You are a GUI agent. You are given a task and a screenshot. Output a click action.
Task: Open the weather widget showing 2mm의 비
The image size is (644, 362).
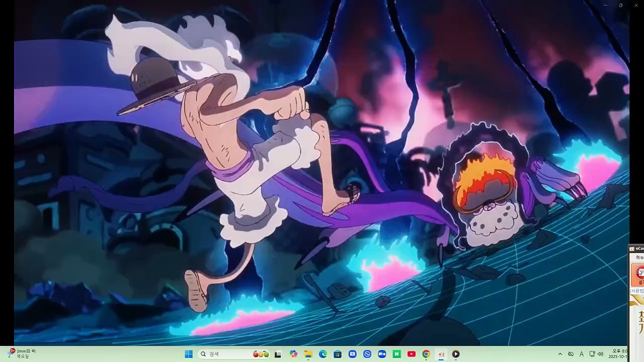[x=21, y=353]
